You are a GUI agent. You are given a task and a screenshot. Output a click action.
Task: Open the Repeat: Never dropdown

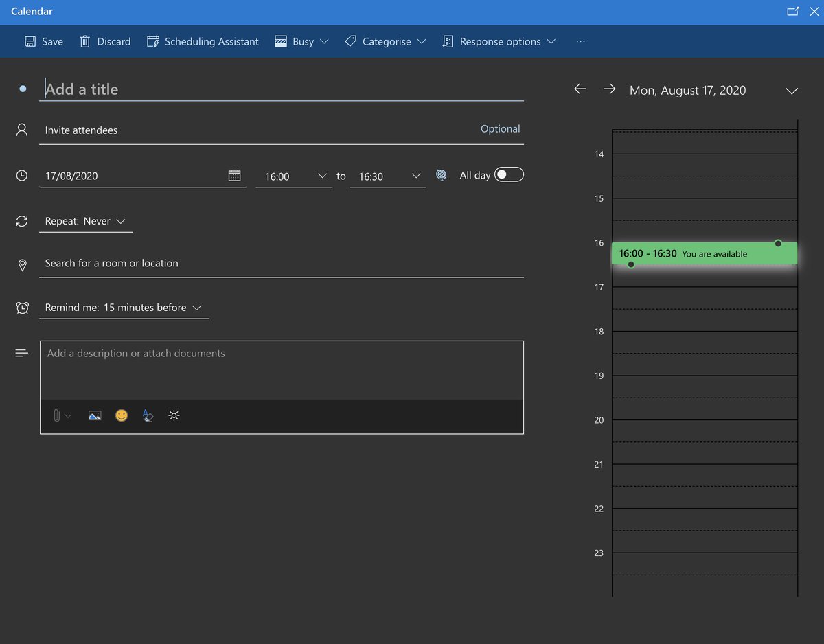[85, 221]
